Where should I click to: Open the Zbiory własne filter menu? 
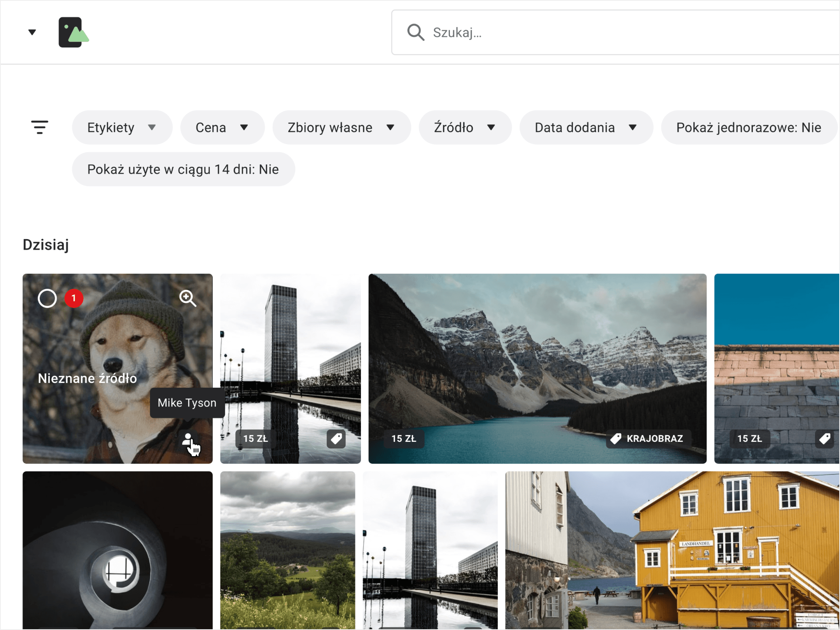click(x=341, y=127)
